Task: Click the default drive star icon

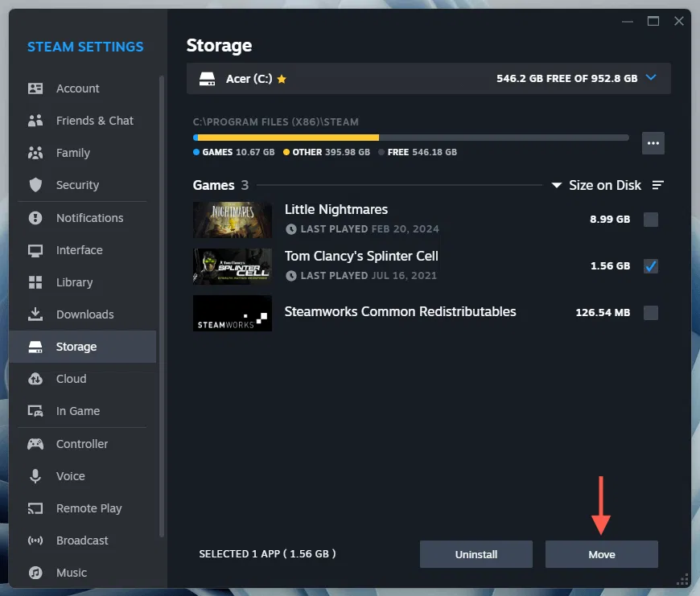Action: tap(282, 79)
